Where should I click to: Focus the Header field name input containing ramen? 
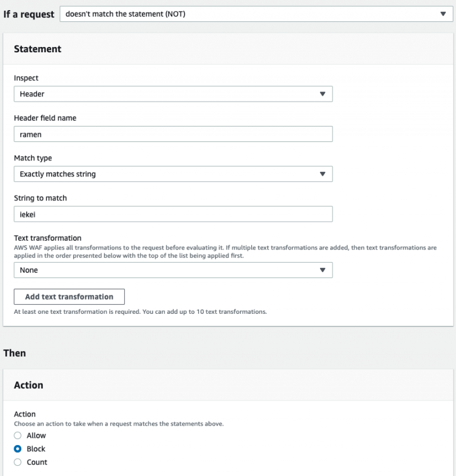[x=173, y=134]
